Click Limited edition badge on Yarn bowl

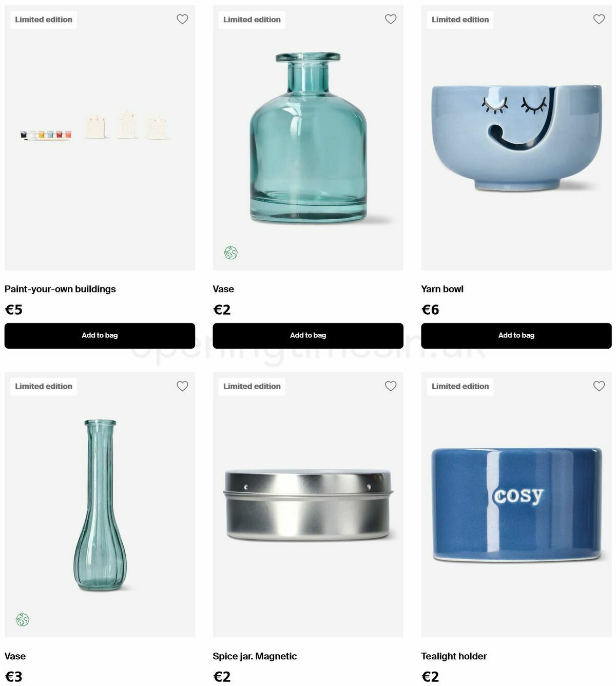coord(460,20)
